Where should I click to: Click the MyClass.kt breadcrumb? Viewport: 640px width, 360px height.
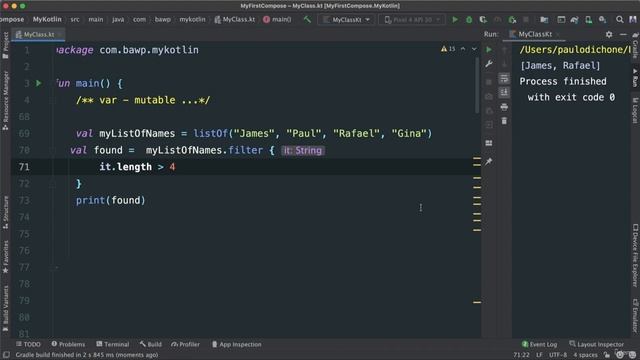pyautogui.click(x=235, y=19)
